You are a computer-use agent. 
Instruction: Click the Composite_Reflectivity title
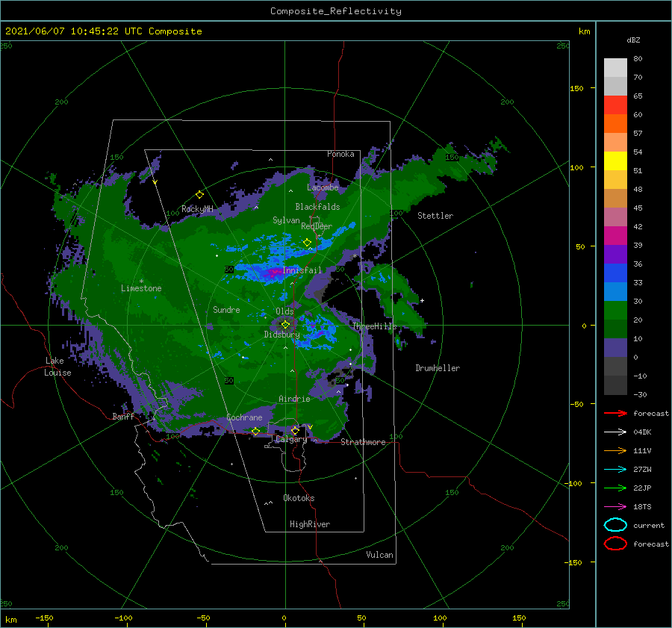336,11
